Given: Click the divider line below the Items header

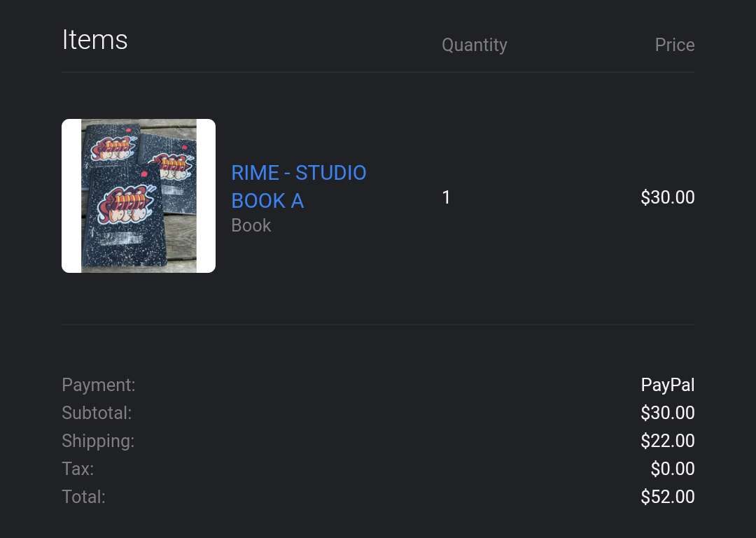Looking at the screenshot, I should (x=378, y=72).
